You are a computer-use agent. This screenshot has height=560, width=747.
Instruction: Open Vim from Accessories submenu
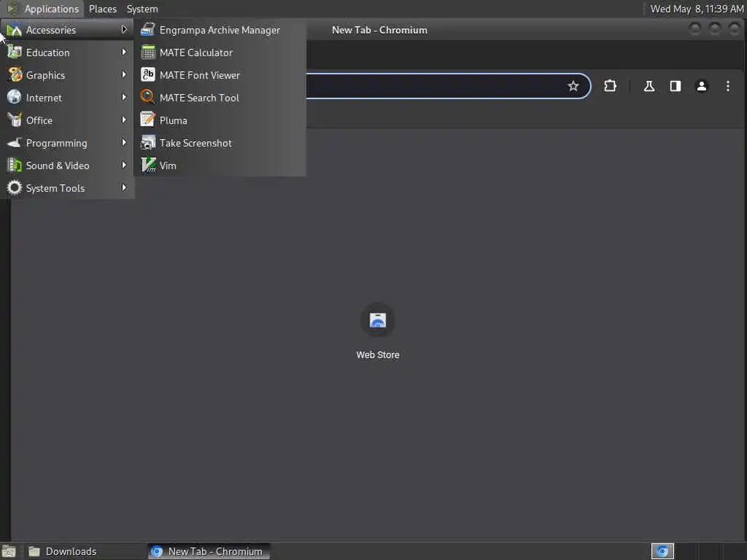click(220, 166)
